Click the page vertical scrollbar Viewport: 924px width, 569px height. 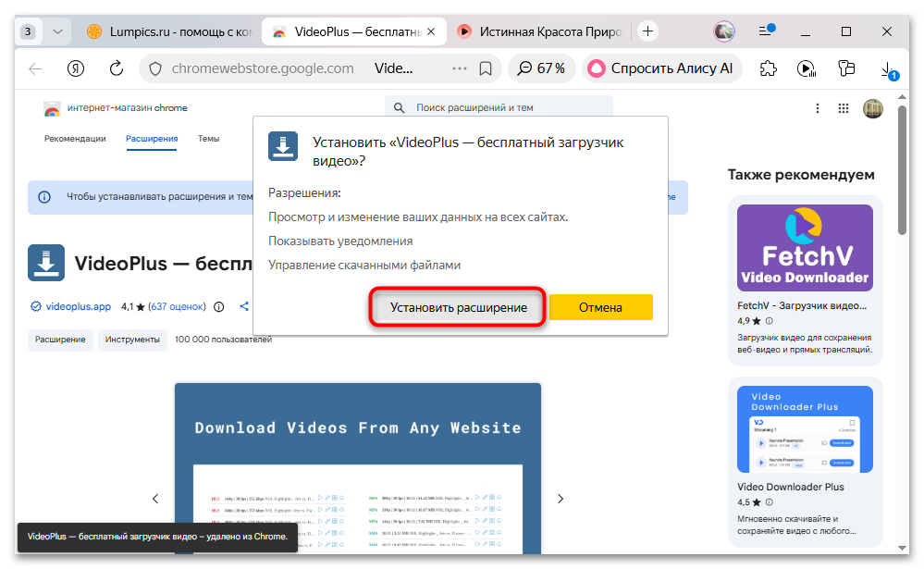point(902,170)
